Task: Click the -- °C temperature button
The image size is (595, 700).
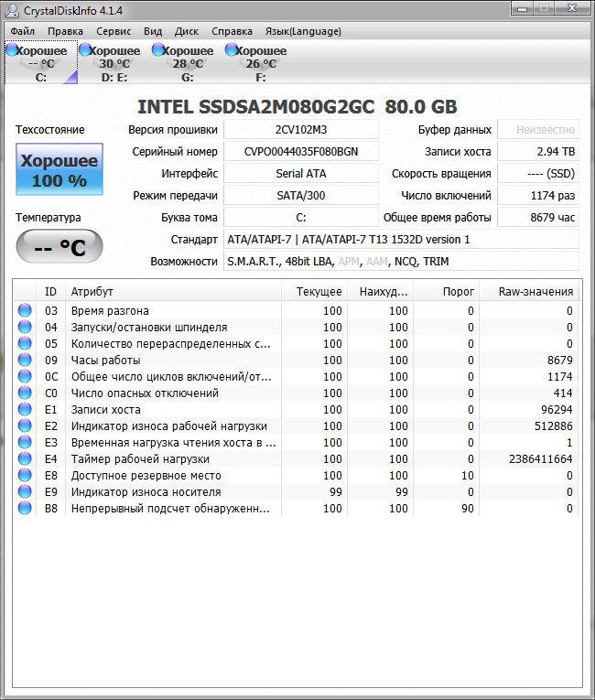Action: click(59, 246)
